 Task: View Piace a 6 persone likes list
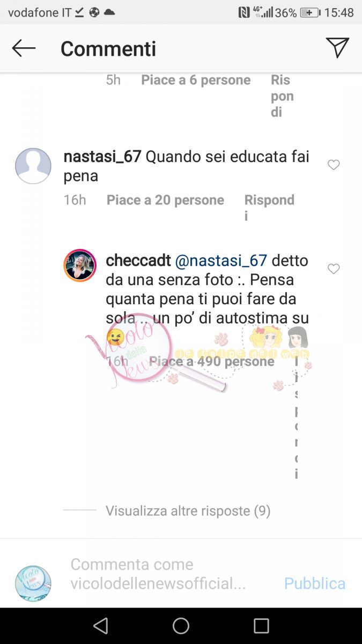click(196, 80)
